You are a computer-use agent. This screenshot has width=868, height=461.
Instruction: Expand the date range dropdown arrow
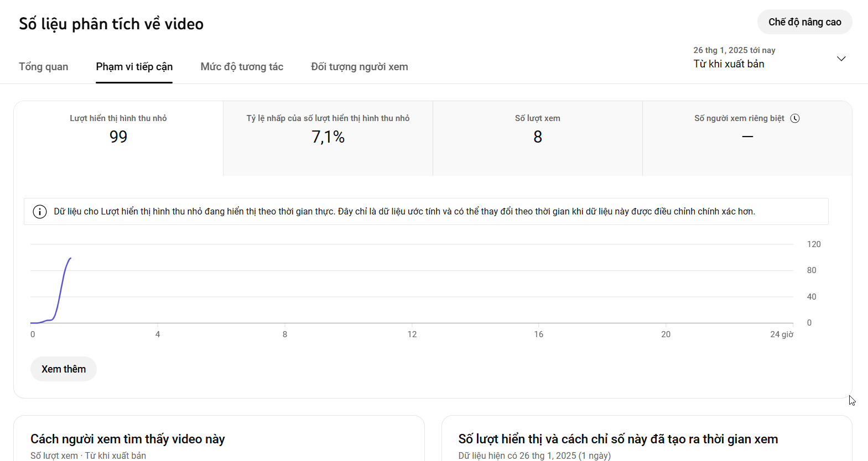coord(841,59)
